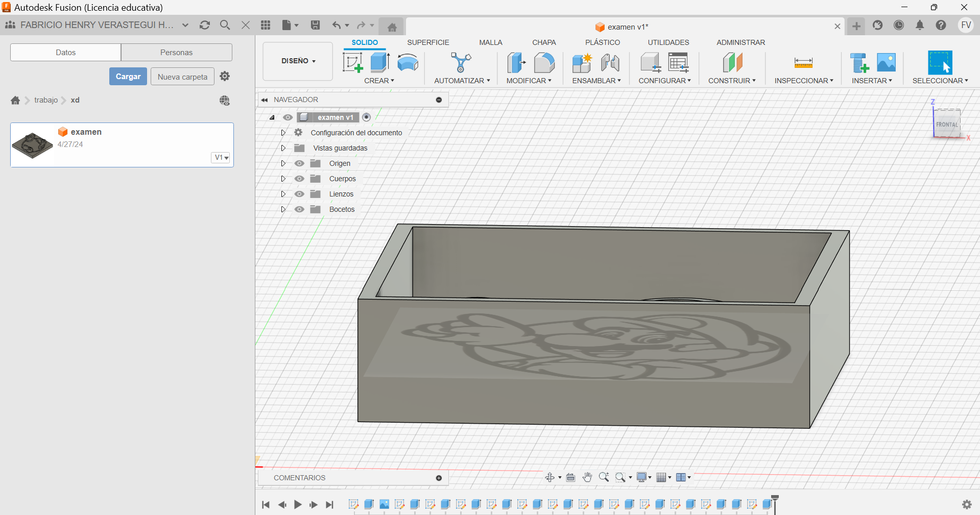
Task: Expand Configuración del documento node
Action: (x=283, y=133)
